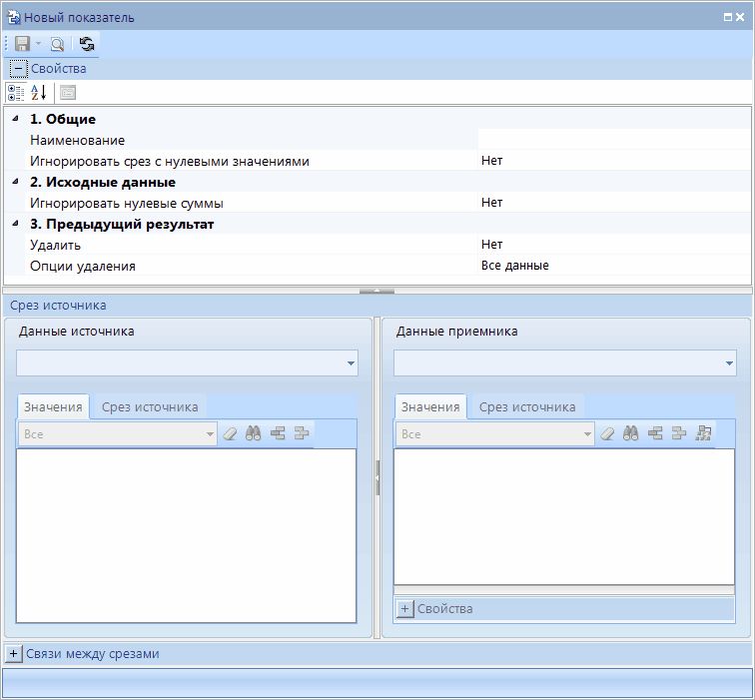Click the vertical splitter between source and receiver
Viewport: 755px width, 700px height.
pyautogui.click(x=377, y=477)
